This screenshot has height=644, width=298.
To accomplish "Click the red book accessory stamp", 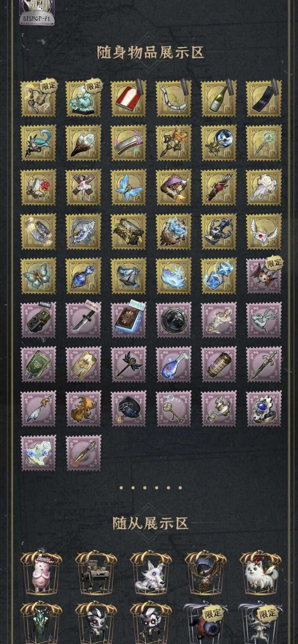I will pyautogui.click(x=129, y=98).
